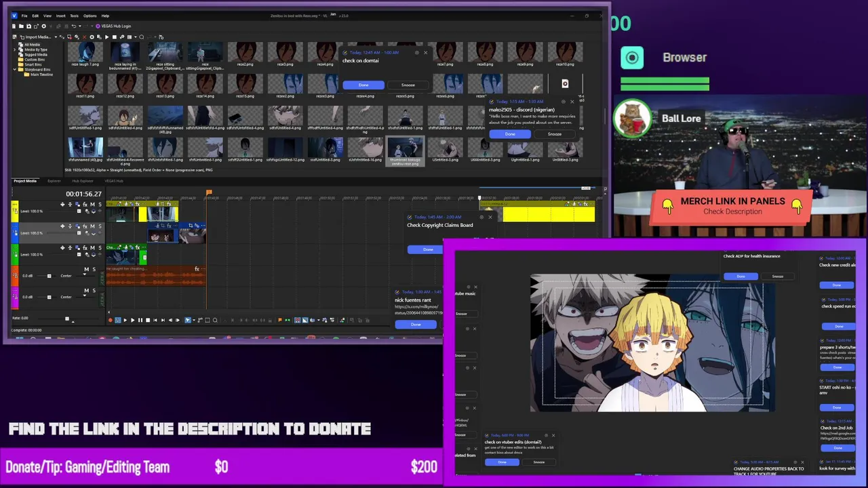Remove selected media with the red X
The height and width of the screenshot is (488, 868).
(x=84, y=37)
